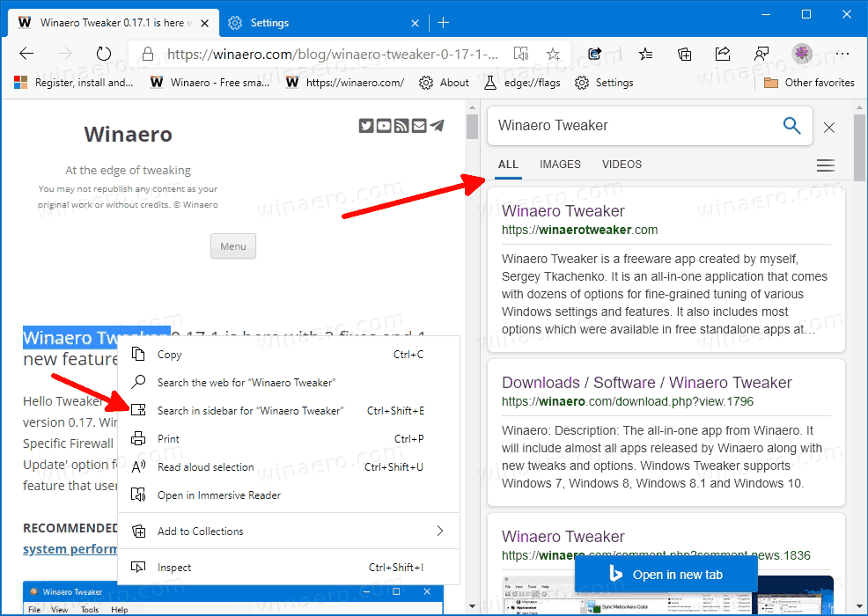Click the system perform... link
The image size is (868, 616).
coord(70,549)
